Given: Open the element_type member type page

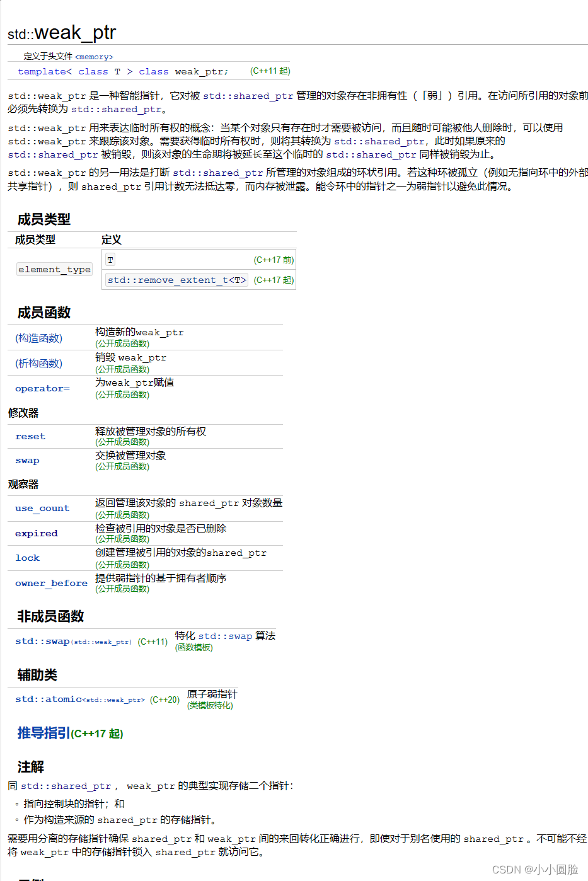Looking at the screenshot, I should click(54, 269).
